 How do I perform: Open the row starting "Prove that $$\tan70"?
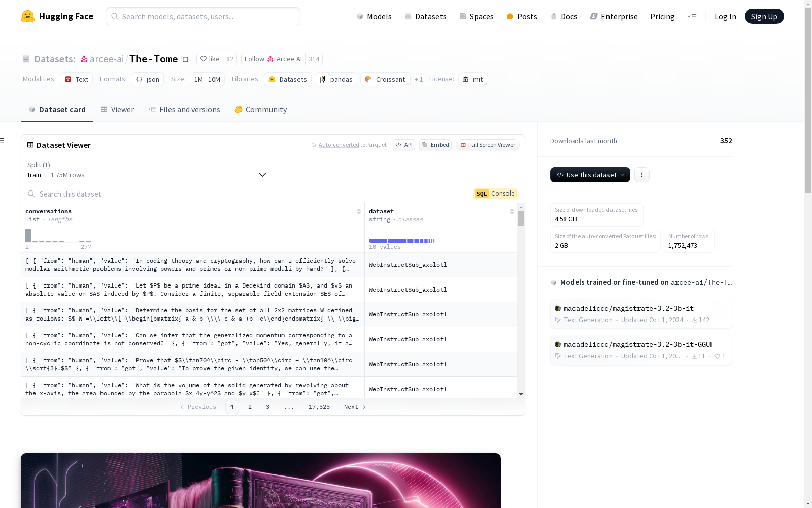pyautogui.click(x=269, y=364)
